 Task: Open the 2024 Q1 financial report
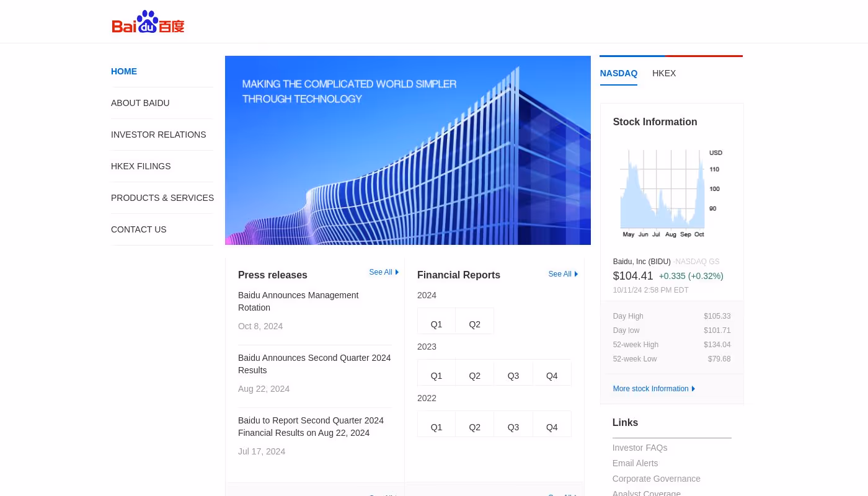point(436,321)
